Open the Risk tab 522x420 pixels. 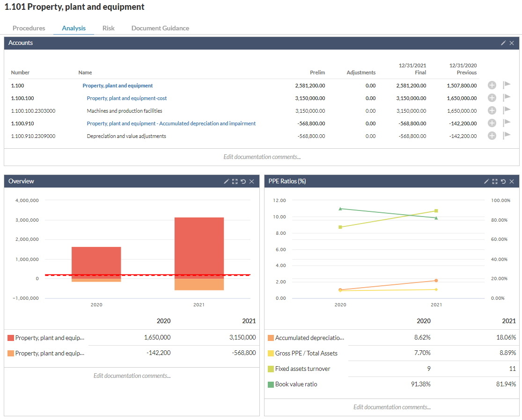(109, 28)
